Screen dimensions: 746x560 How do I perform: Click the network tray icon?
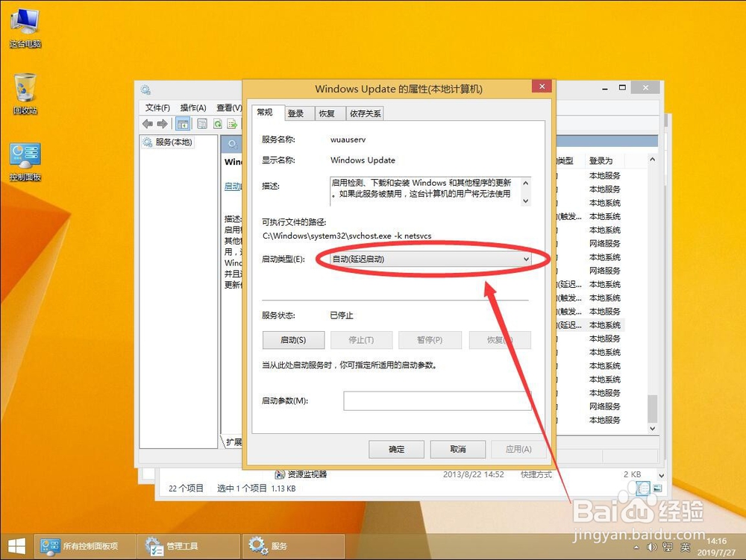point(668,547)
